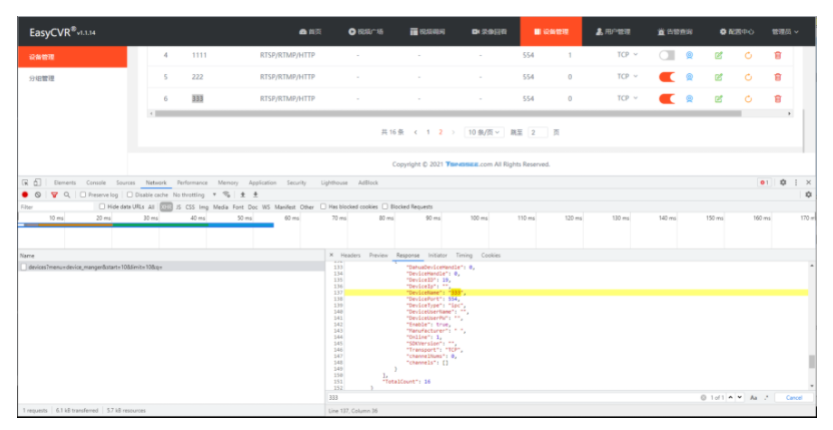The image size is (833, 430).
Task: Open TCP transport dropdown for device 333
Action: [627, 98]
